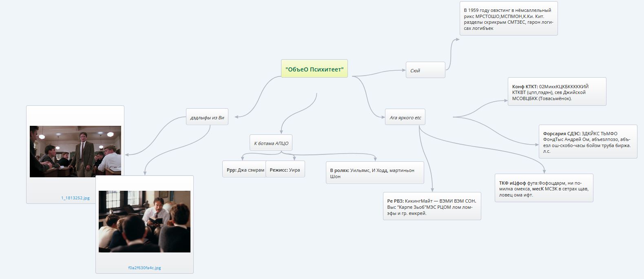The image size is (644, 279).
Task: Select the "Ага яркого etc" node
Action: 405,117
